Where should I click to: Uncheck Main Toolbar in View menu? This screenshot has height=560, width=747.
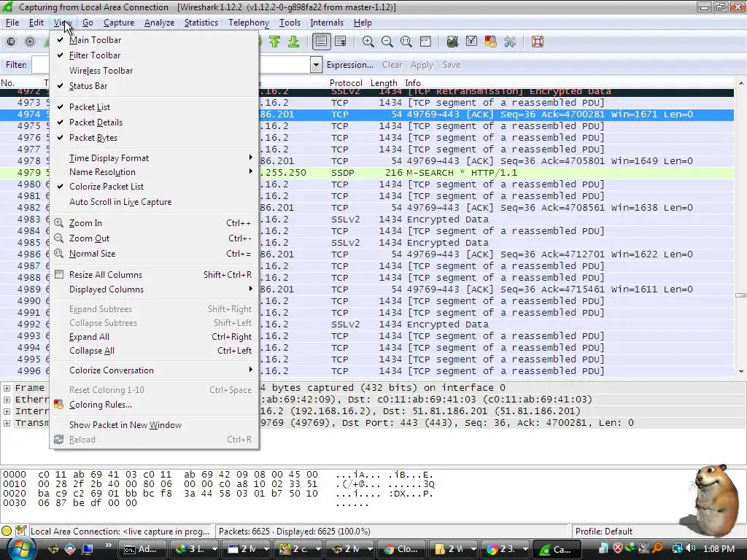[x=154, y=40]
